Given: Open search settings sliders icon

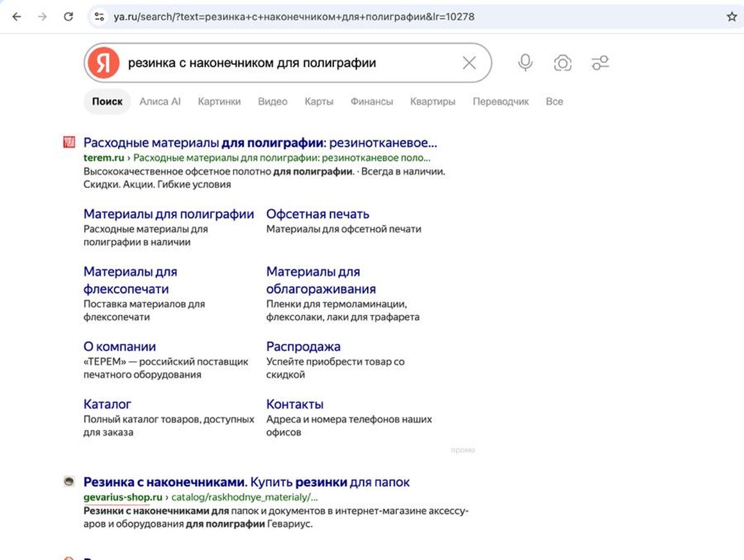Looking at the screenshot, I should click(600, 63).
